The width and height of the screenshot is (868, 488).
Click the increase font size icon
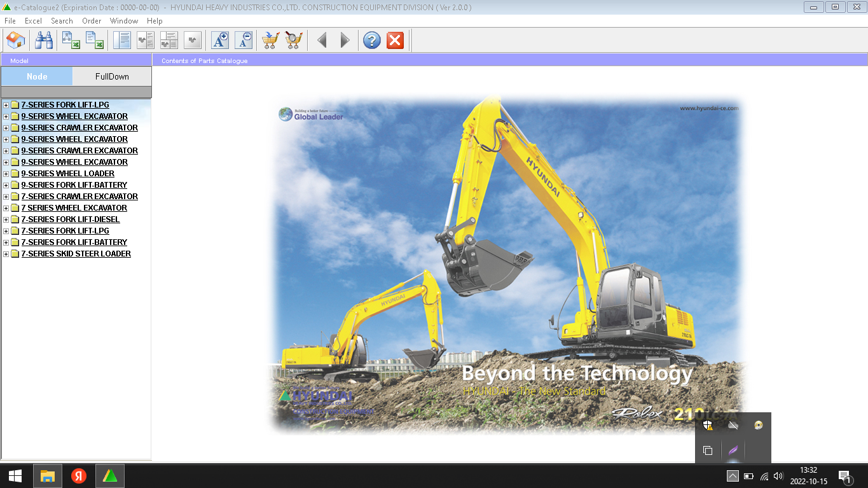tap(220, 41)
